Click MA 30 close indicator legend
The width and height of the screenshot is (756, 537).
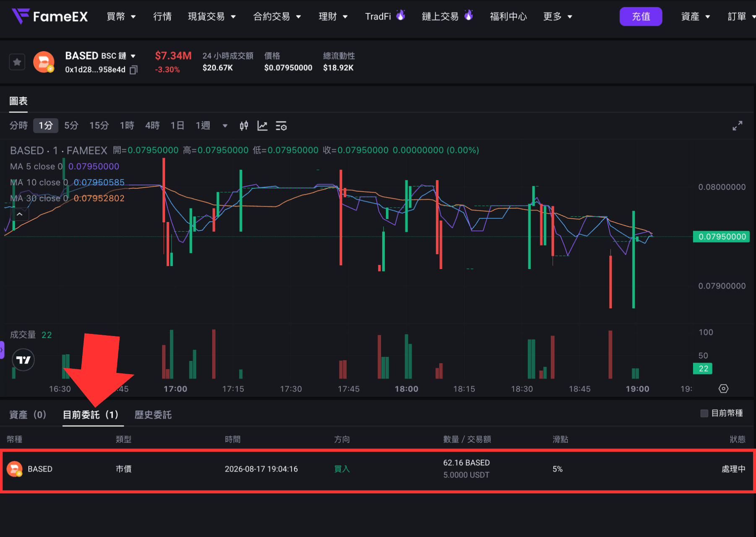67,198
